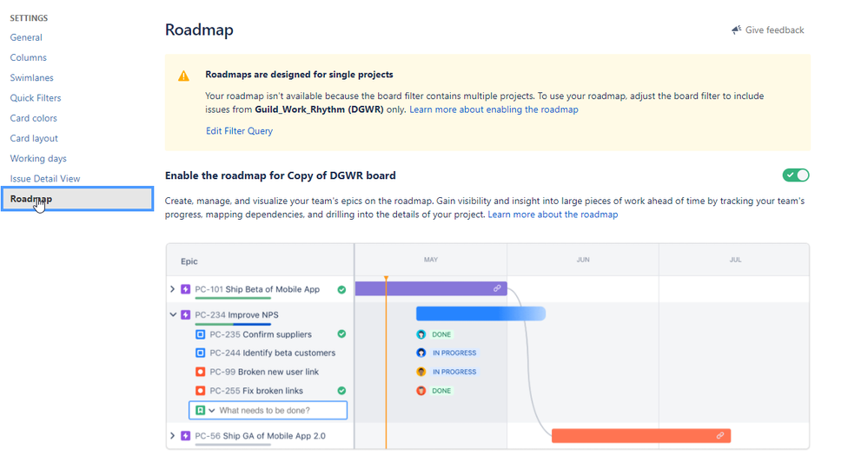Select the Roadmap settings item
Viewport: 868px width, 476px height.
click(77, 199)
